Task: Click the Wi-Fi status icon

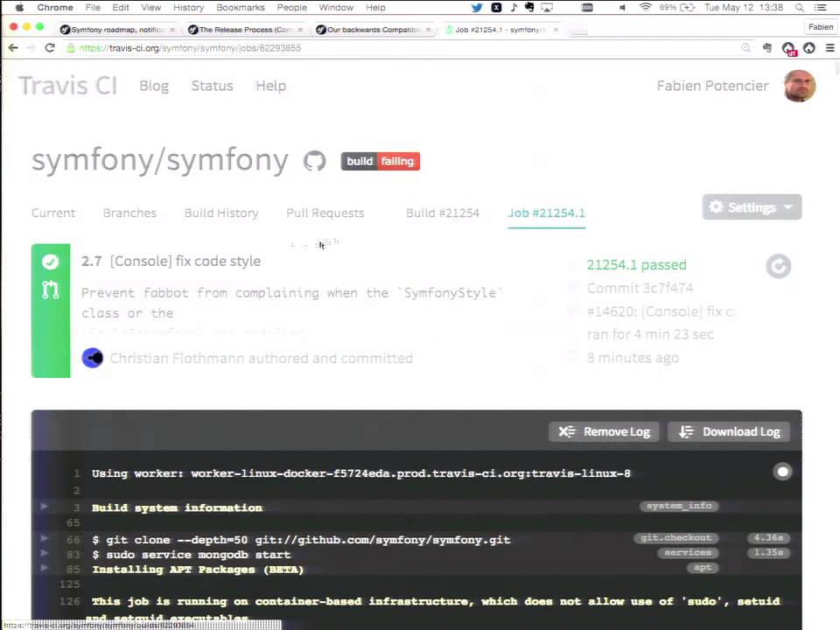Action: click(x=646, y=8)
